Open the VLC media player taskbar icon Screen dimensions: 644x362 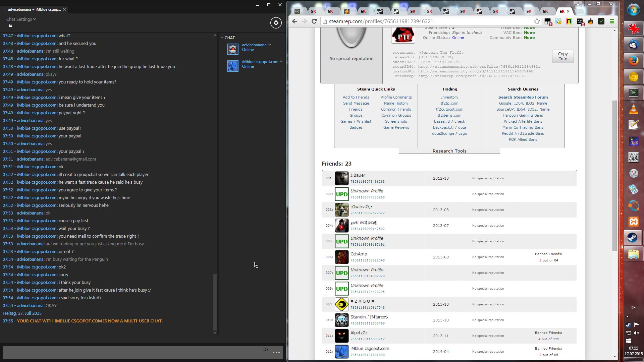[x=633, y=109]
